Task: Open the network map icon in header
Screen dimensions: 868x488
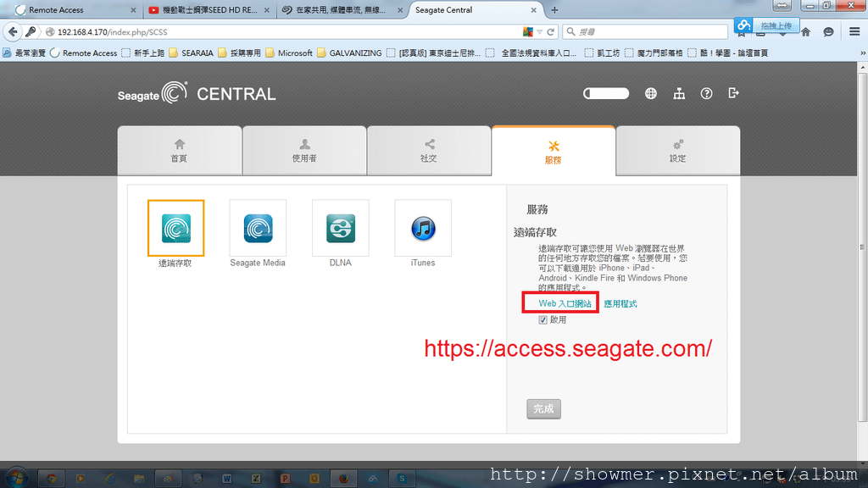Action: [x=679, y=93]
